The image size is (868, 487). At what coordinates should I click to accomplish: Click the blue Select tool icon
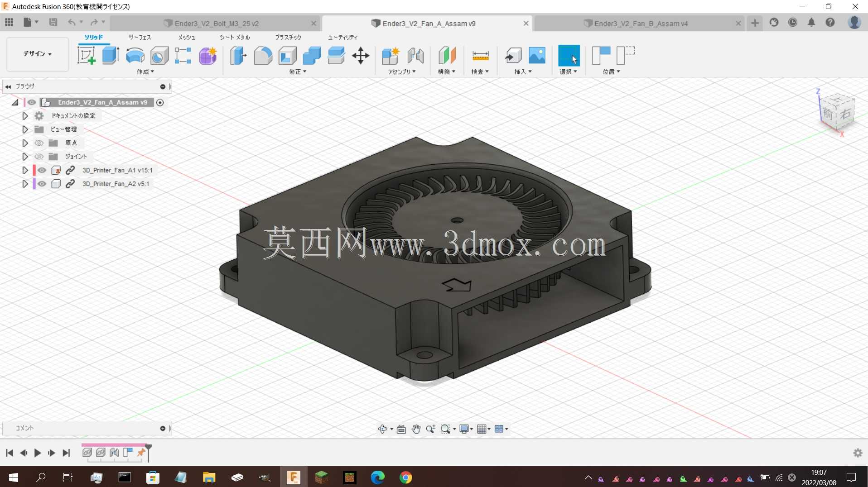[569, 56]
